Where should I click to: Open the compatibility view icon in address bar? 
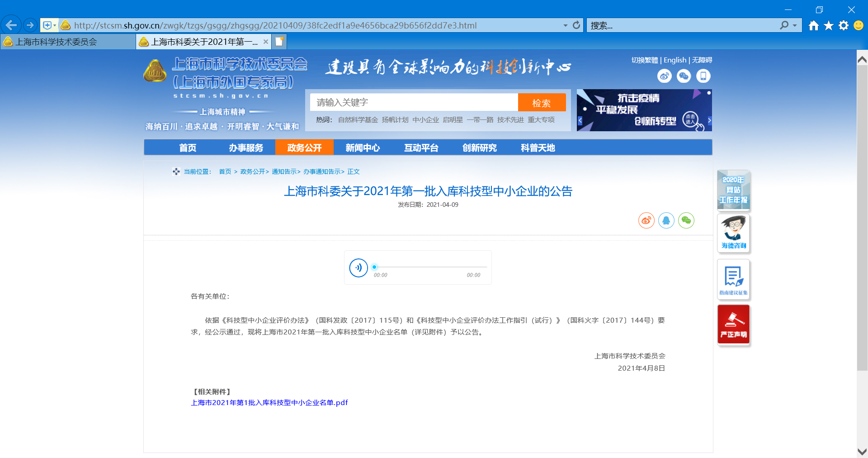tap(47, 25)
